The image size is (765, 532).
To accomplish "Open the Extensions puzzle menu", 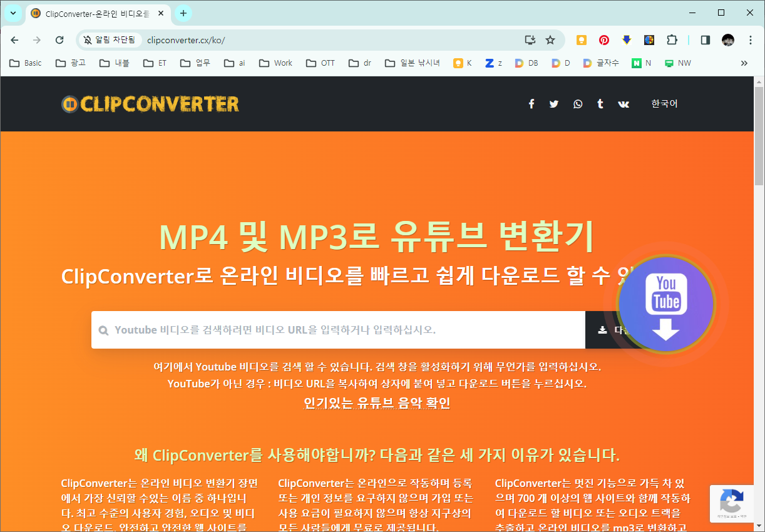I will tap(672, 40).
